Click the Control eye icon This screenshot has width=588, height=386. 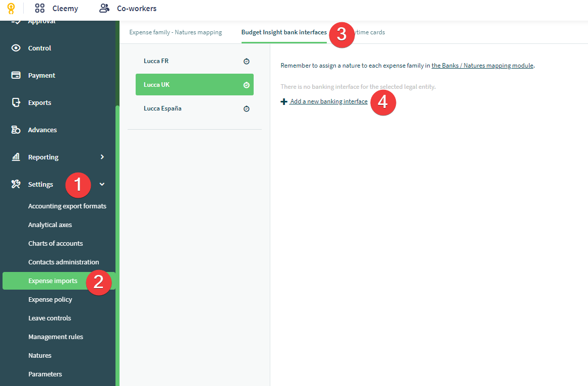coord(16,48)
